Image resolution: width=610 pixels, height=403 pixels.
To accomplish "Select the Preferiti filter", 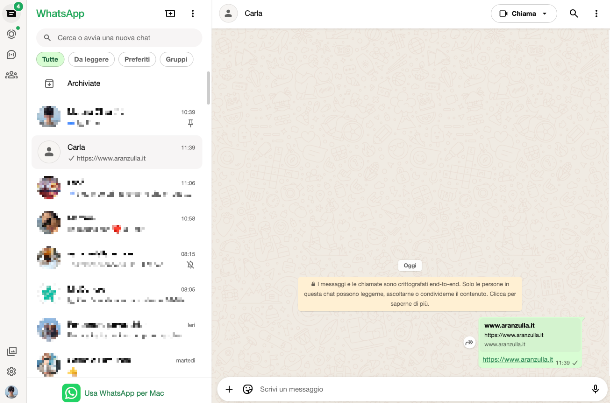I will coord(137,60).
